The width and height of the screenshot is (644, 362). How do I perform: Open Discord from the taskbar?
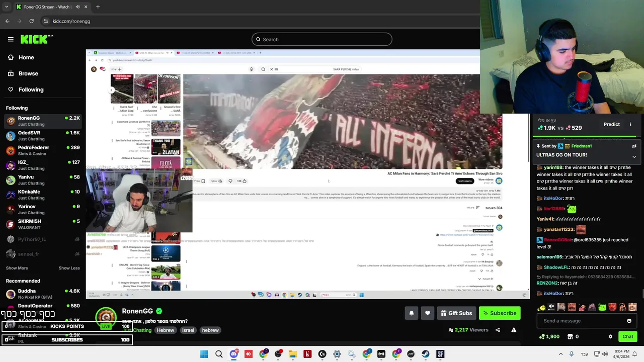click(x=233, y=354)
